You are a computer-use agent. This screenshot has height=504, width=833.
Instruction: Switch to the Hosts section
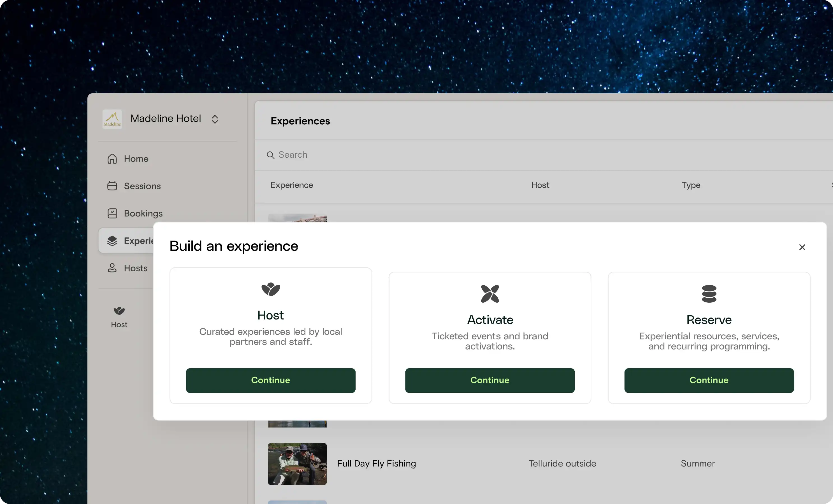coord(135,268)
